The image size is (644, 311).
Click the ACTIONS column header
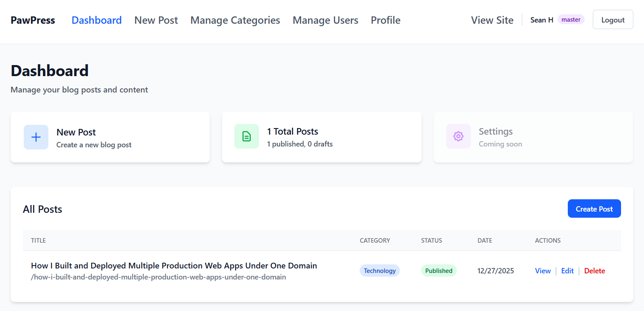(x=548, y=241)
